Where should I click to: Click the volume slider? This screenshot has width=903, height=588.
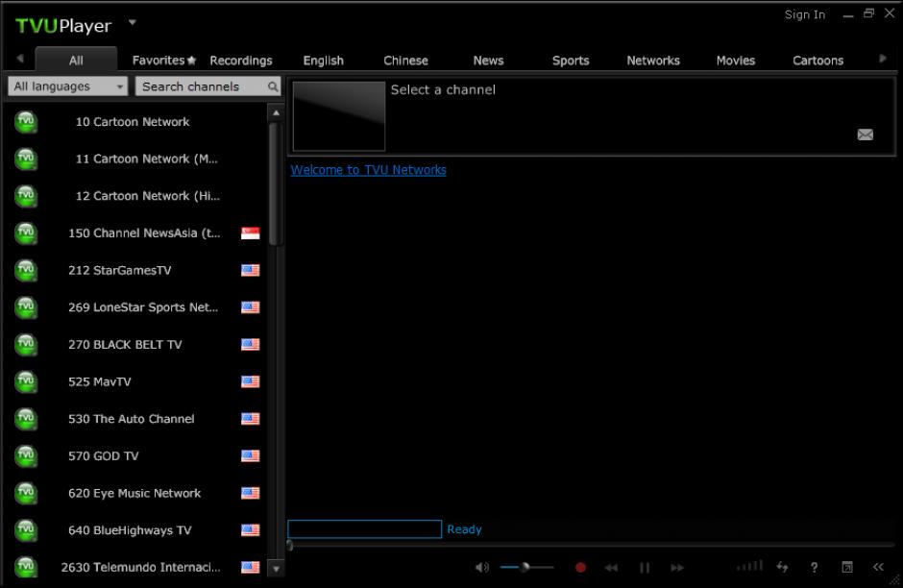(x=526, y=567)
